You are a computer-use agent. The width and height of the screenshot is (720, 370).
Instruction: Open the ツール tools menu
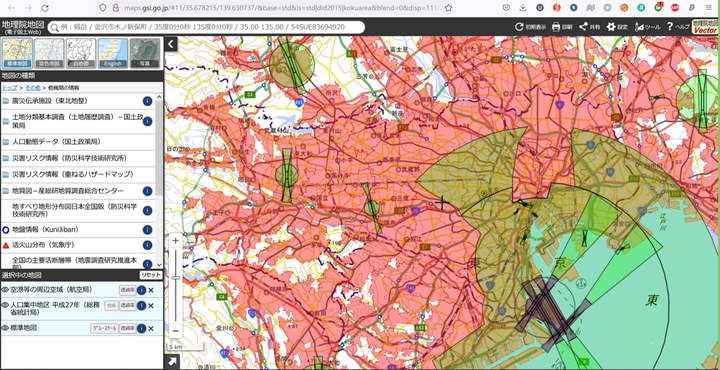[x=647, y=27]
